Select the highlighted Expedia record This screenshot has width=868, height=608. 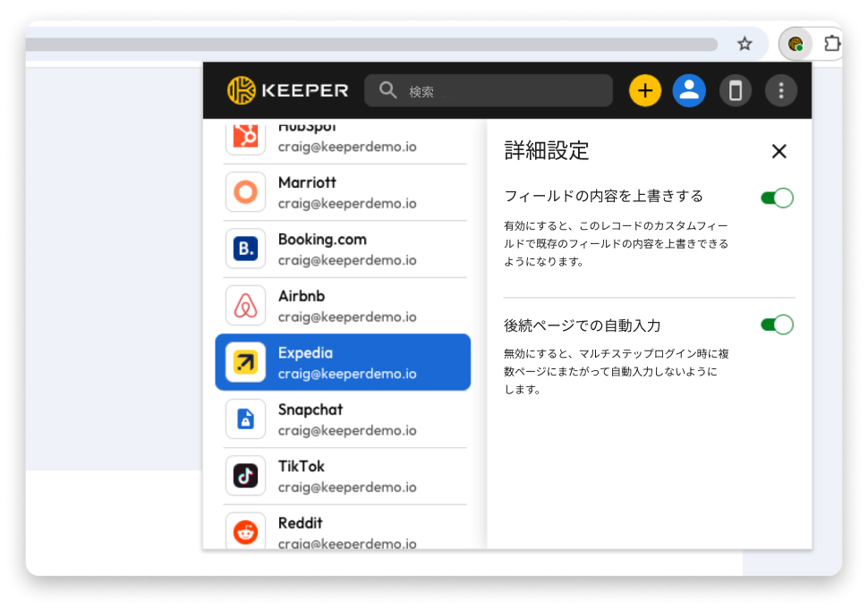[x=345, y=362]
